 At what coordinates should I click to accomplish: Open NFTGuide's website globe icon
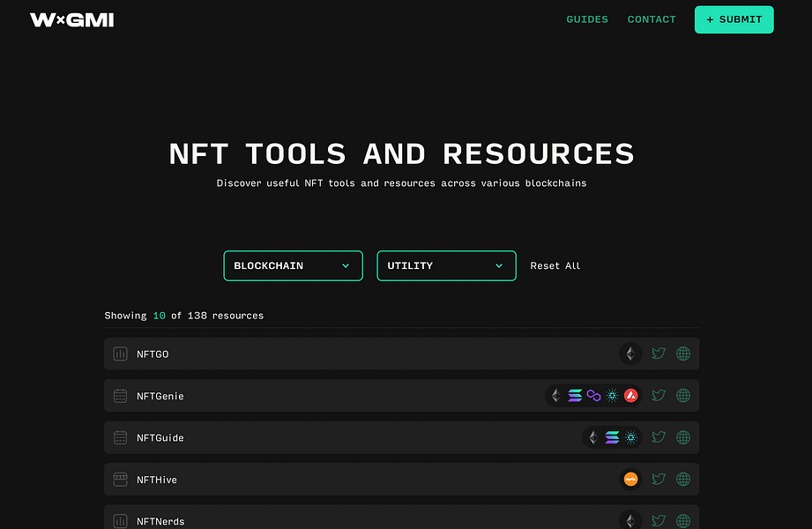pos(683,438)
